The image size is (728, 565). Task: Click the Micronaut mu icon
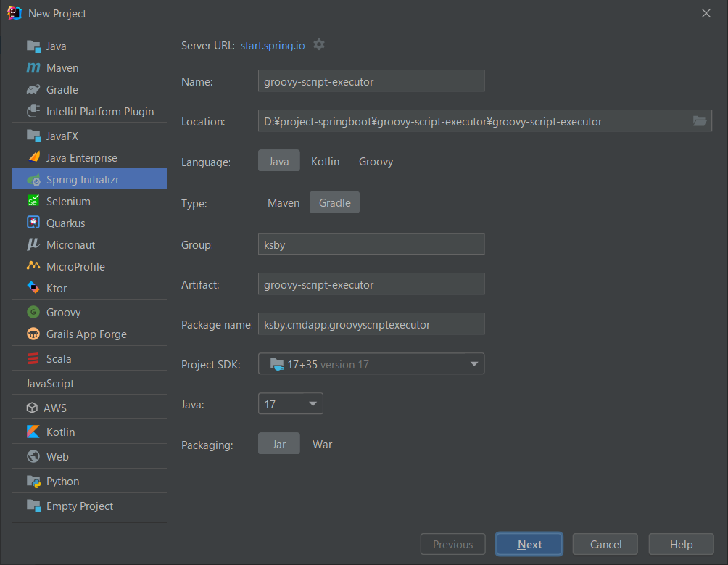(x=33, y=244)
